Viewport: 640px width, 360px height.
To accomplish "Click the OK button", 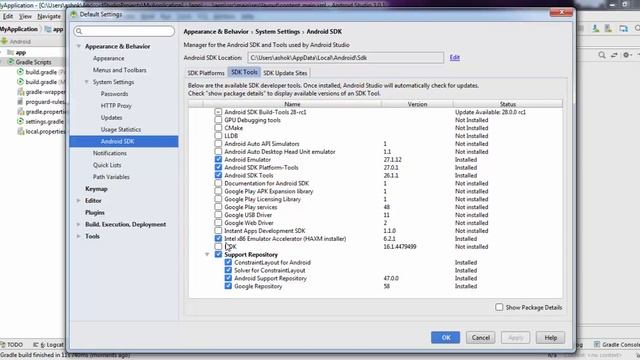I will pos(445,338).
